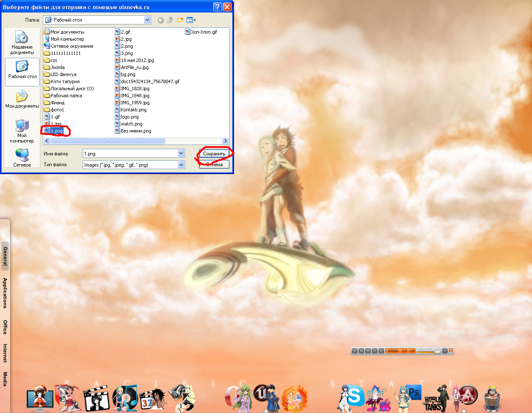This screenshot has width=532, height=413.
Task: Open Недавние документы in the places bar
Action: [x=22, y=42]
